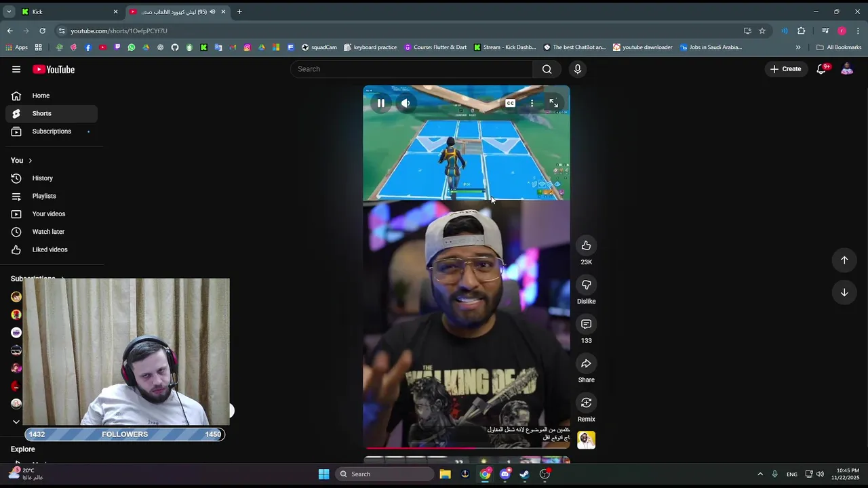Open a new browser tab

click(239, 12)
